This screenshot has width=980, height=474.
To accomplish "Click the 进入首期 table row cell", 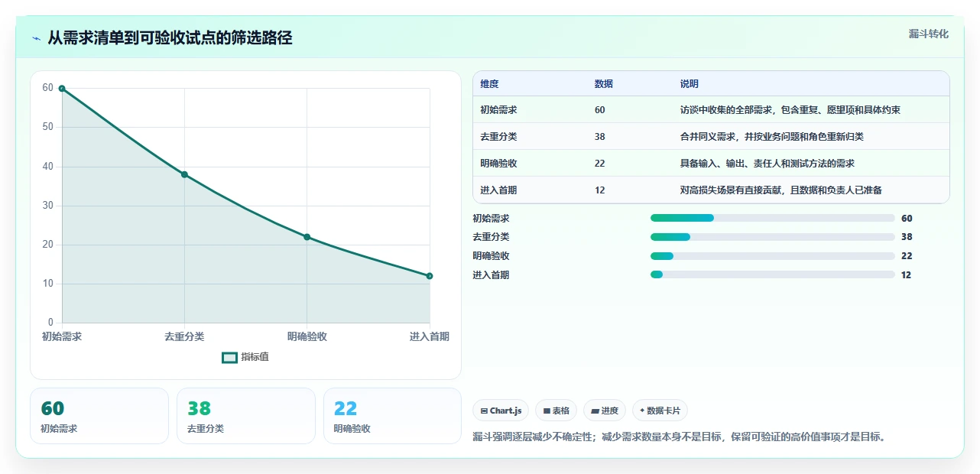I will pyautogui.click(x=498, y=190).
